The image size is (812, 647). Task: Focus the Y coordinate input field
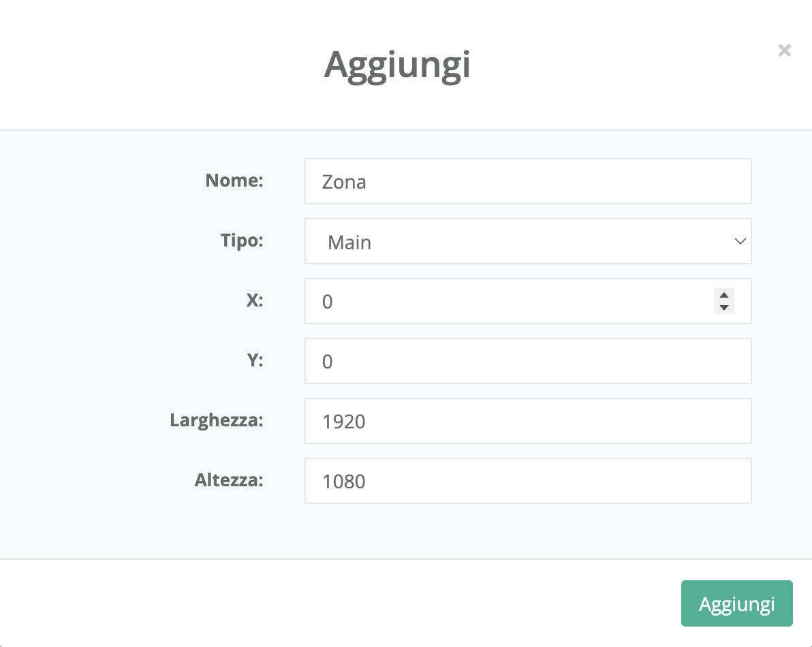[528, 361]
